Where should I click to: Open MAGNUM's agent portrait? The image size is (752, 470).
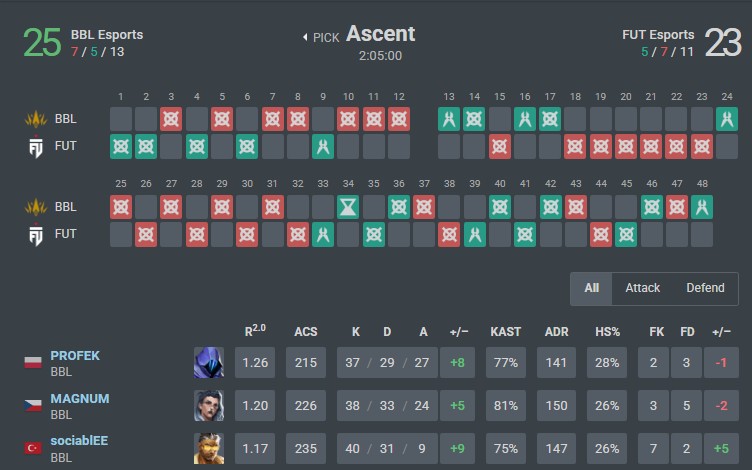pos(209,405)
